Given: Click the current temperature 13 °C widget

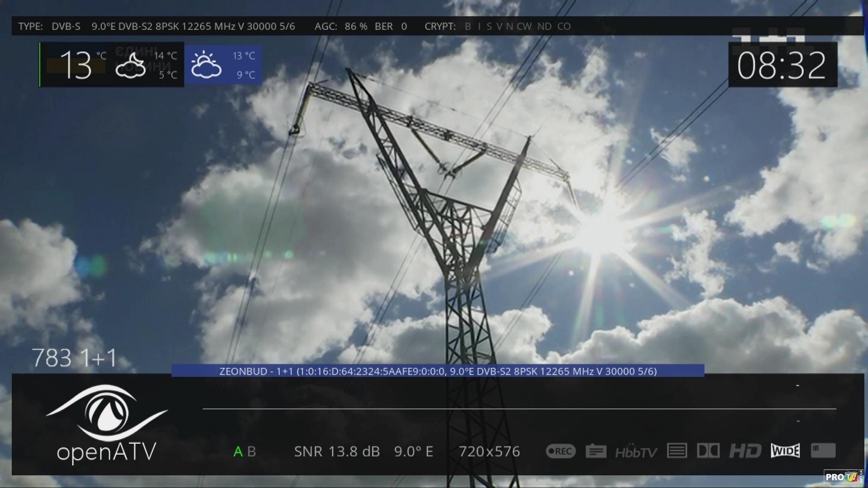Looking at the screenshot, I should click(76, 66).
